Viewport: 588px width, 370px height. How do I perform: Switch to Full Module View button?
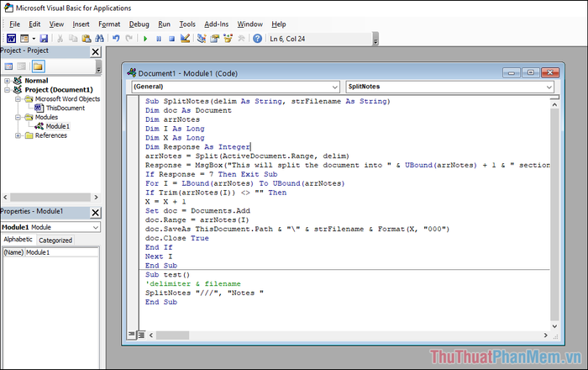click(141, 335)
